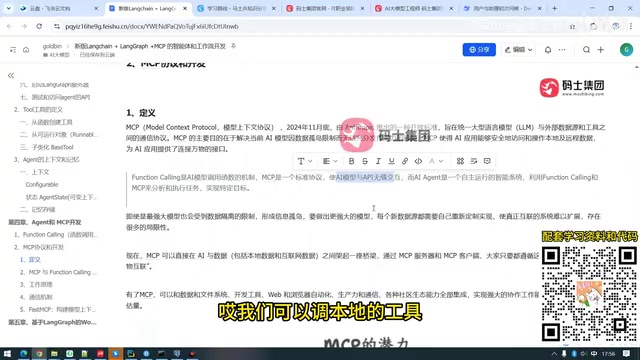640x360 pixels.
Task: Open outline item '2. Tool工具的定义'
Action: coord(38,109)
